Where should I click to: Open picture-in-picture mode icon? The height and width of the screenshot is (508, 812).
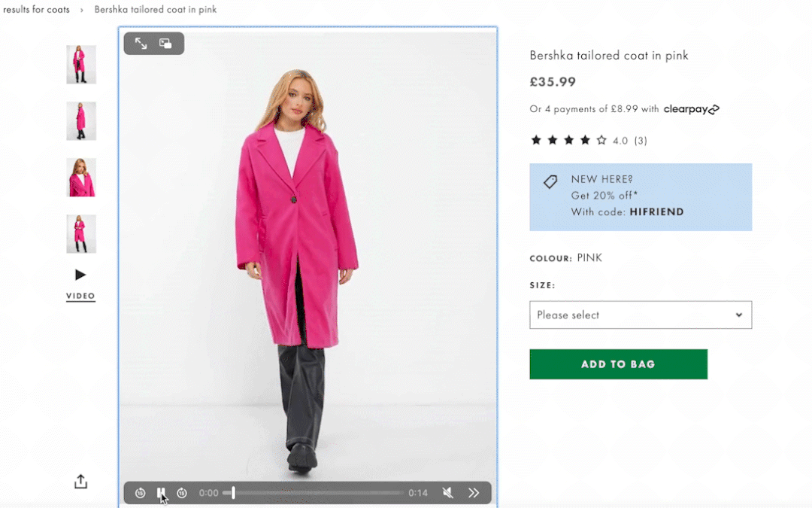coord(167,43)
